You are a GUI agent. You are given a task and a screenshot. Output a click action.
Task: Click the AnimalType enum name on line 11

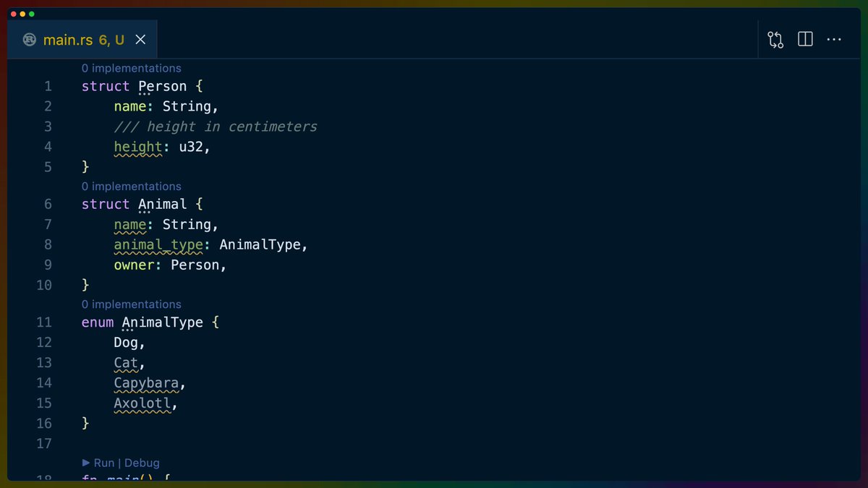pos(163,322)
